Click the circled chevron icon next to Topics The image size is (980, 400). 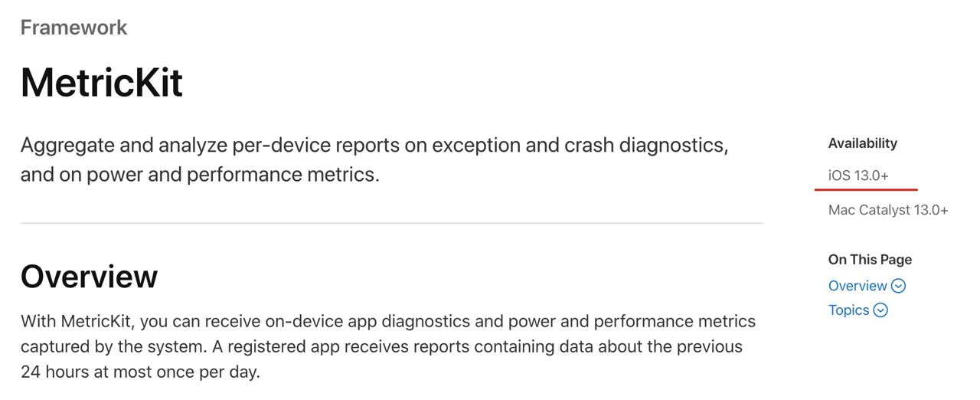[880, 310]
